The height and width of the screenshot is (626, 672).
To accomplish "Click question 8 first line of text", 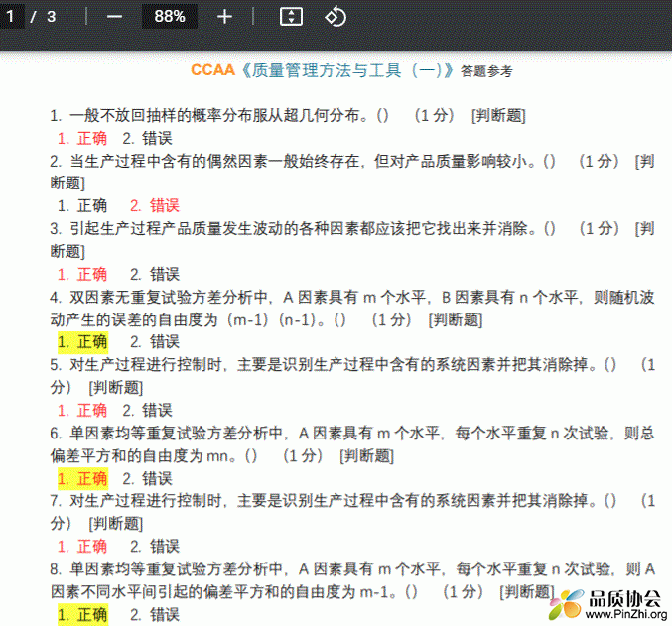I will pos(351,569).
